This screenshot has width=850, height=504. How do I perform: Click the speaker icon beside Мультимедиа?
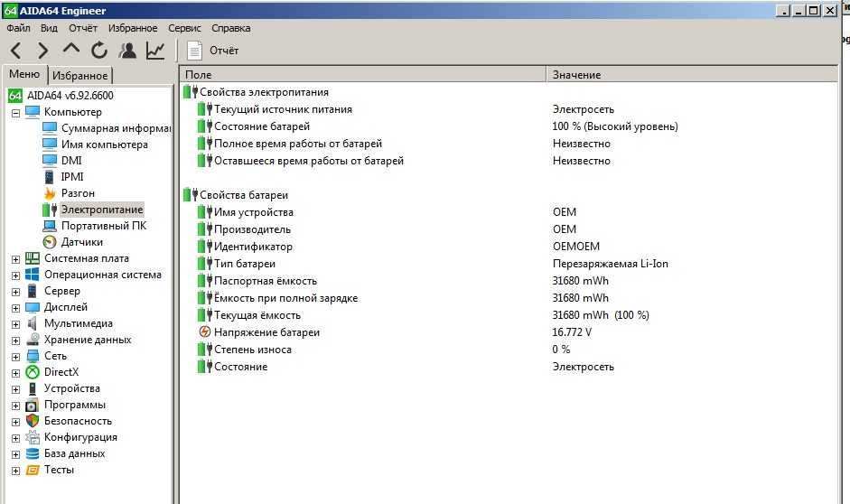pyautogui.click(x=33, y=323)
